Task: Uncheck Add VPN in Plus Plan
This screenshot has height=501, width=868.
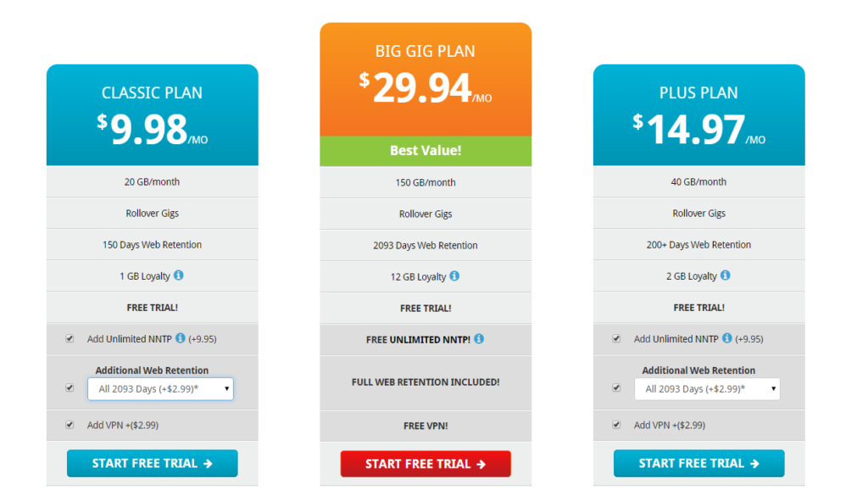Action: coord(616,425)
